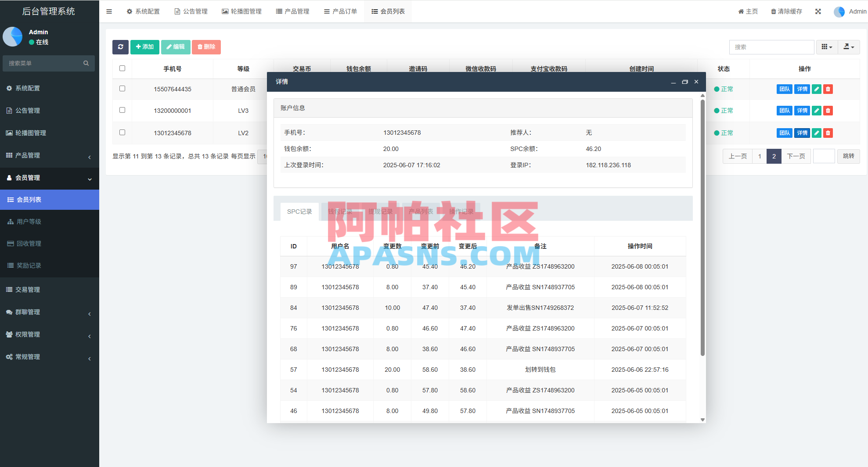Click the 添加 add member button

[x=144, y=47]
